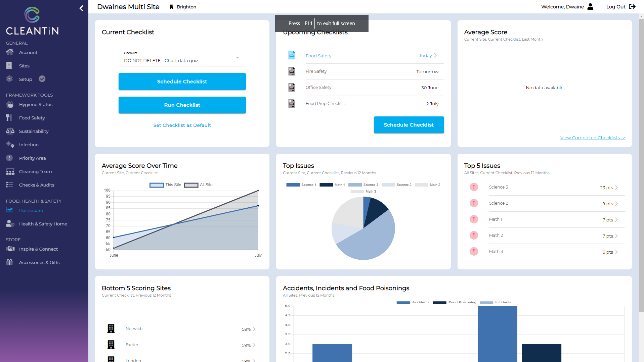Click the Health & Safety Home icon
644x362 pixels.
coord(10,223)
